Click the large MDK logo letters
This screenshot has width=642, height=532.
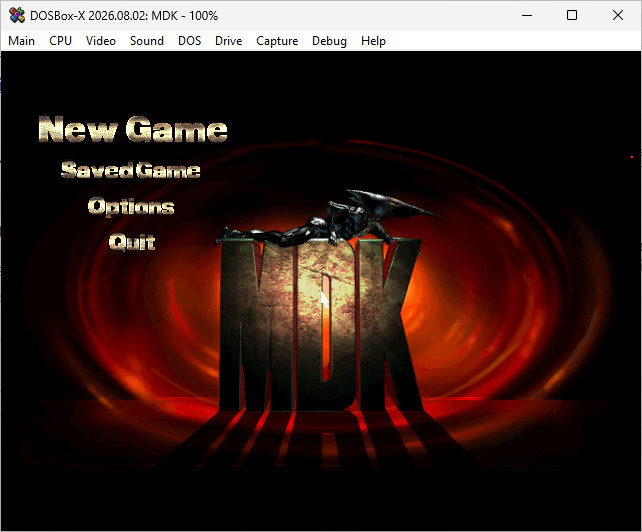(x=321, y=326)
